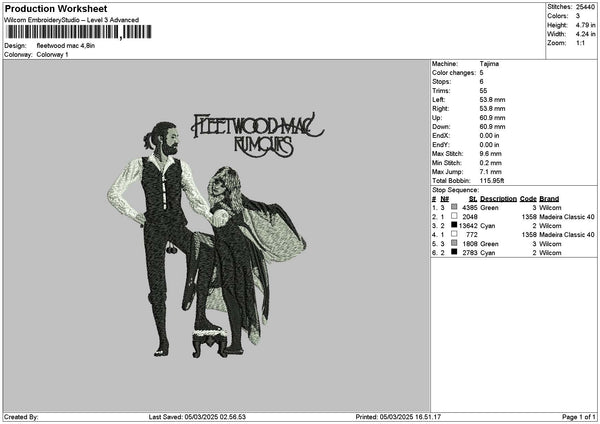Click the black swatch in stop row 3
600x424 pixels.
tap(454, 225)
